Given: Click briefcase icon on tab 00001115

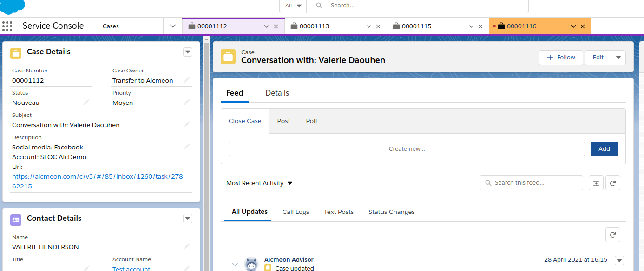Looking at the screenshot, I should (x=396, y=26).
